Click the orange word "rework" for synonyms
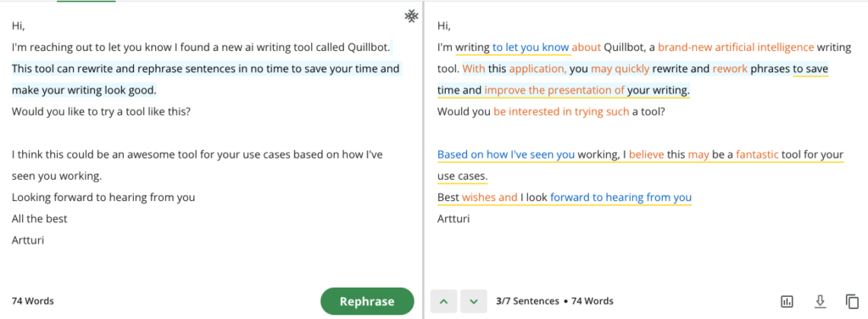 730,70
